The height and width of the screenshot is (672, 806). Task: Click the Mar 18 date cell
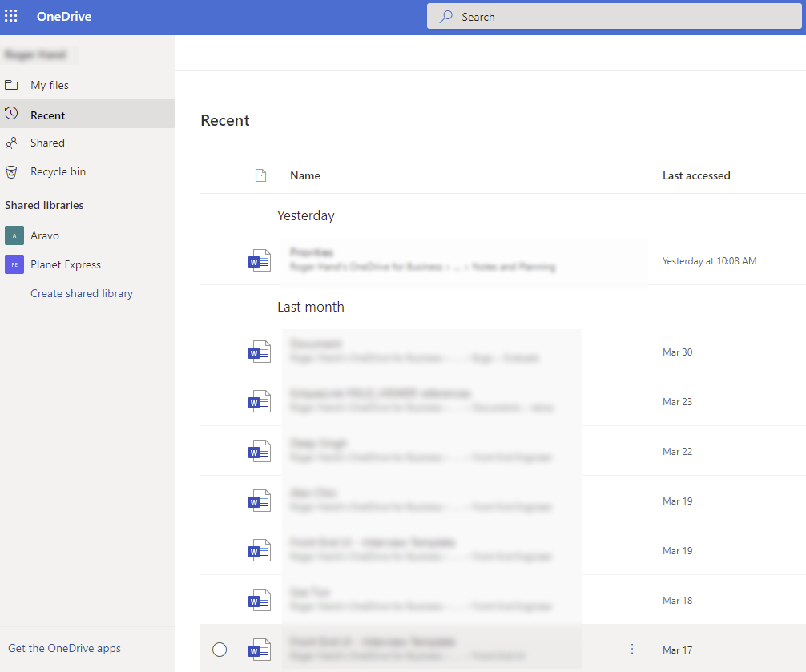678,601
